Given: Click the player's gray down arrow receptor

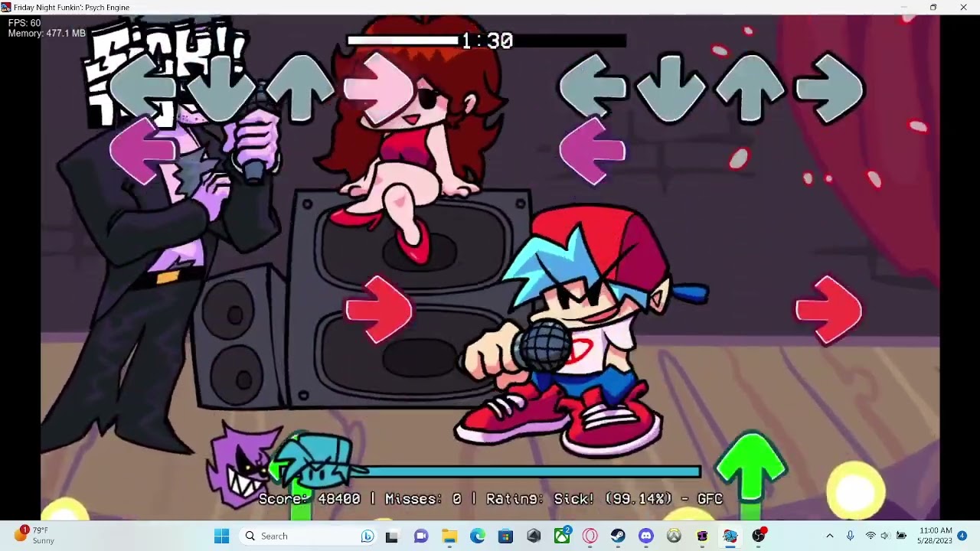Looking at the screenshot, I should coord(671,88).
